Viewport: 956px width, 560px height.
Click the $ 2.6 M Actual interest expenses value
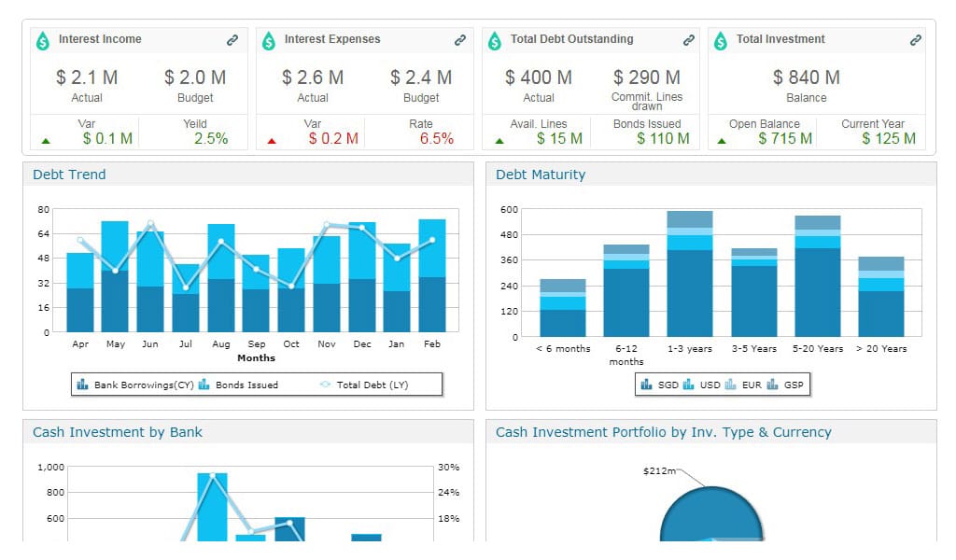pos(313,77)
